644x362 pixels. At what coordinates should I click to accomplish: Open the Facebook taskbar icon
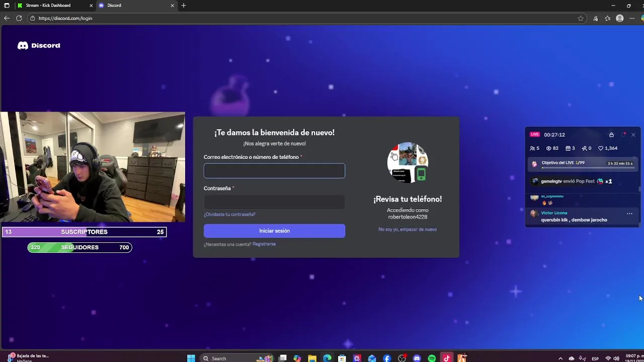387,358
